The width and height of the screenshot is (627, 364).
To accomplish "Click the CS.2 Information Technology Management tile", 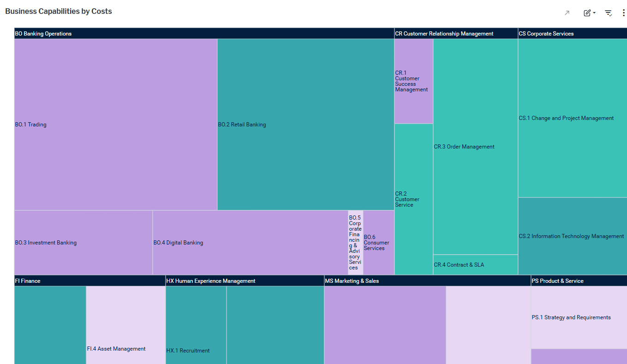I will pos(572,236).
